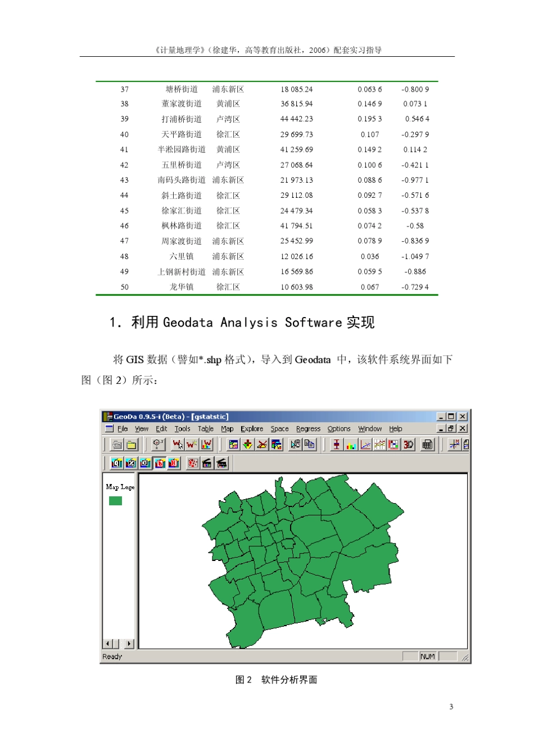Open the Space menu

tap(279, 429)
